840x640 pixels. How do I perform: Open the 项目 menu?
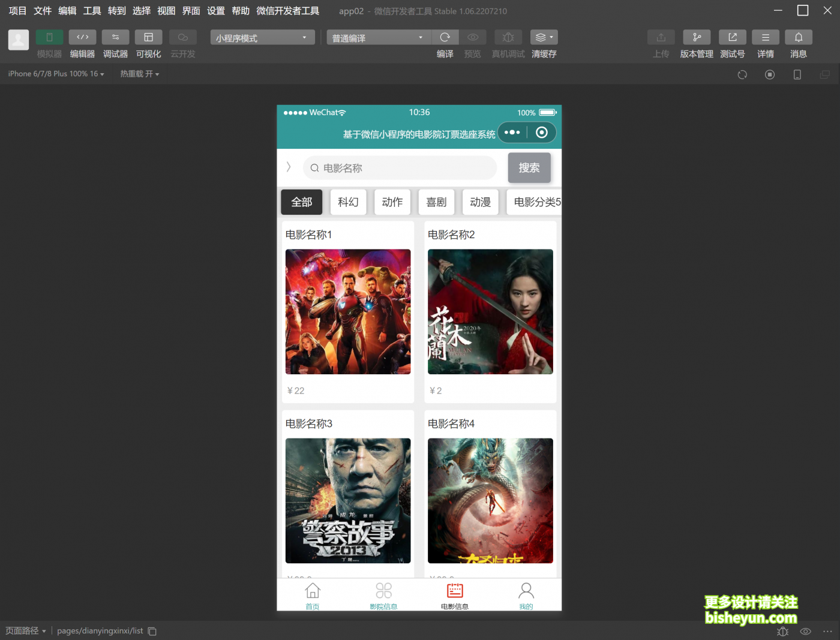click(17, 11)
